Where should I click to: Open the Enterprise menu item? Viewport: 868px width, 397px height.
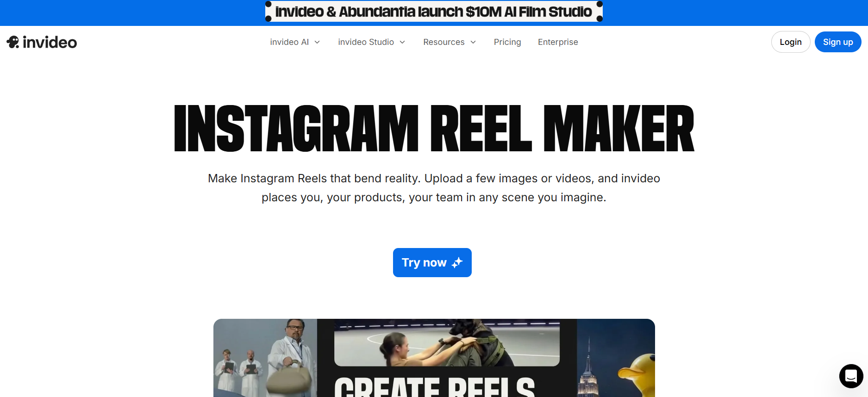[x=558, y=42]
